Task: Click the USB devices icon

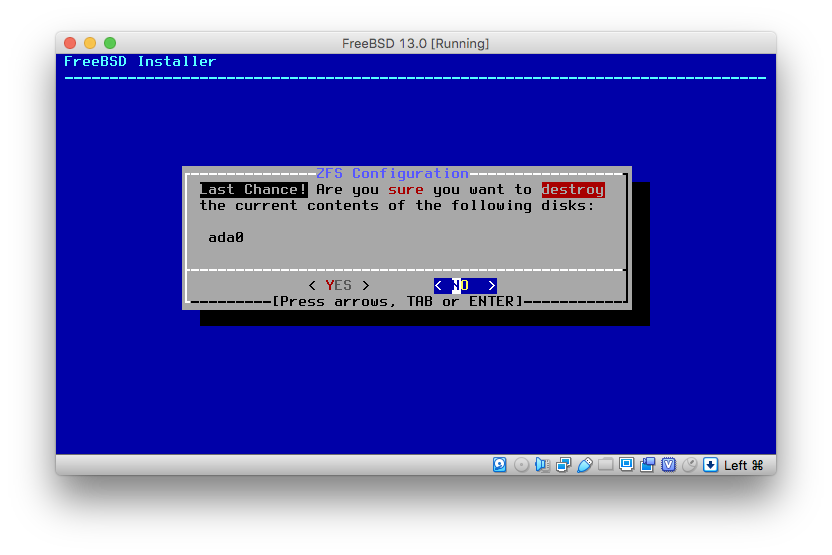Action: tap(584, 465)
